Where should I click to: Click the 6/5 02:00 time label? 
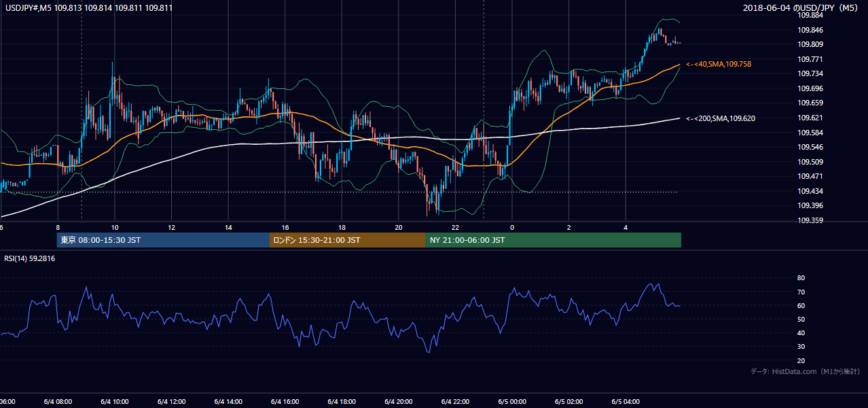(x=568, y=402)
